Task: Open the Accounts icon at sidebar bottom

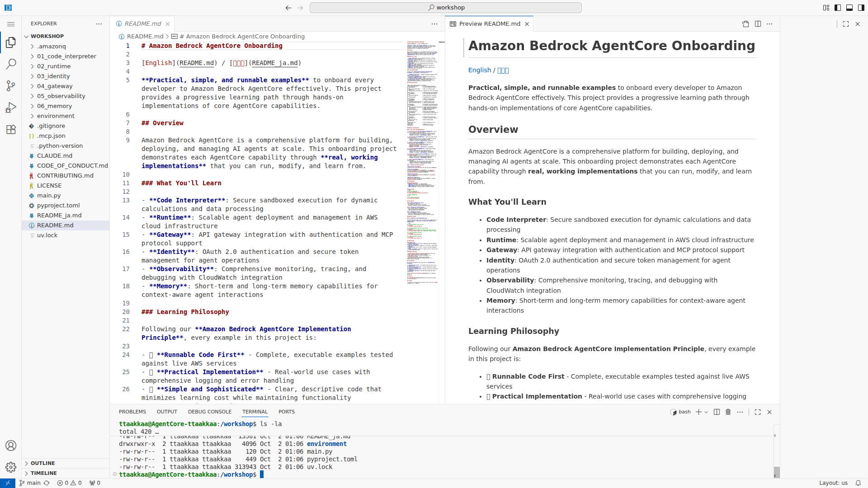Action: pyautogui.click(x=11, y=445)
